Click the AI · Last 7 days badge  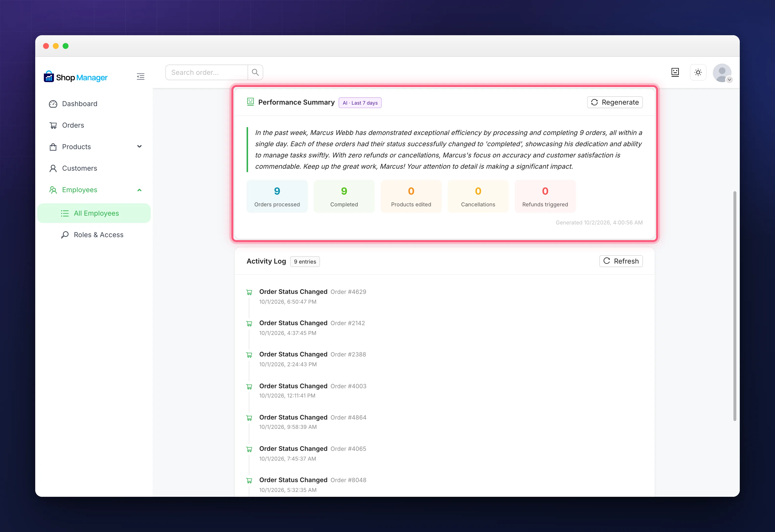pos(360,103)
